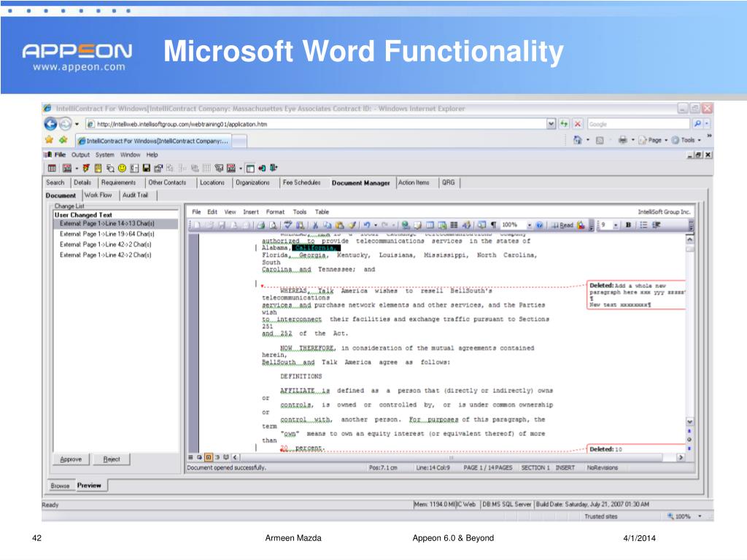Open the Word Insert menu
Viewport: 747px width, 560px height.
(251, 212)
